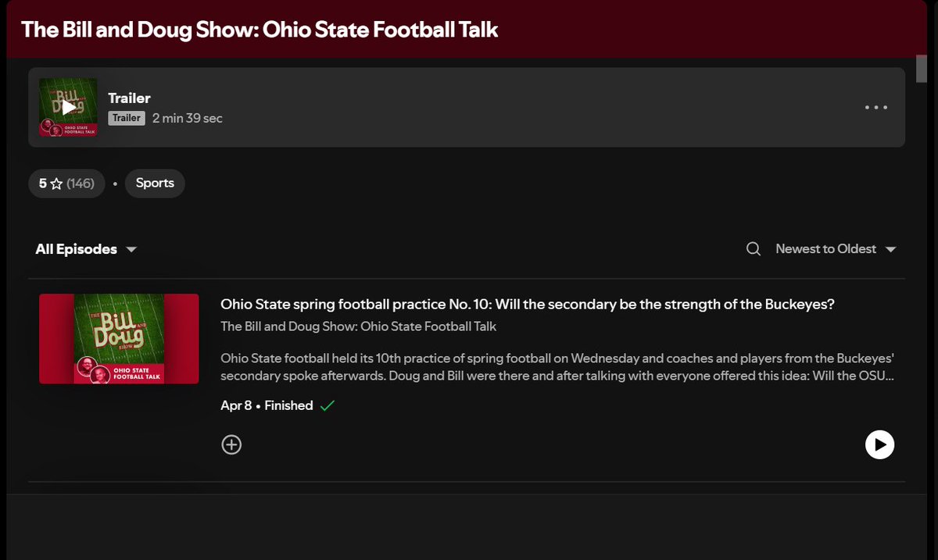Click the Apr 8 episode date

(236, 405)
